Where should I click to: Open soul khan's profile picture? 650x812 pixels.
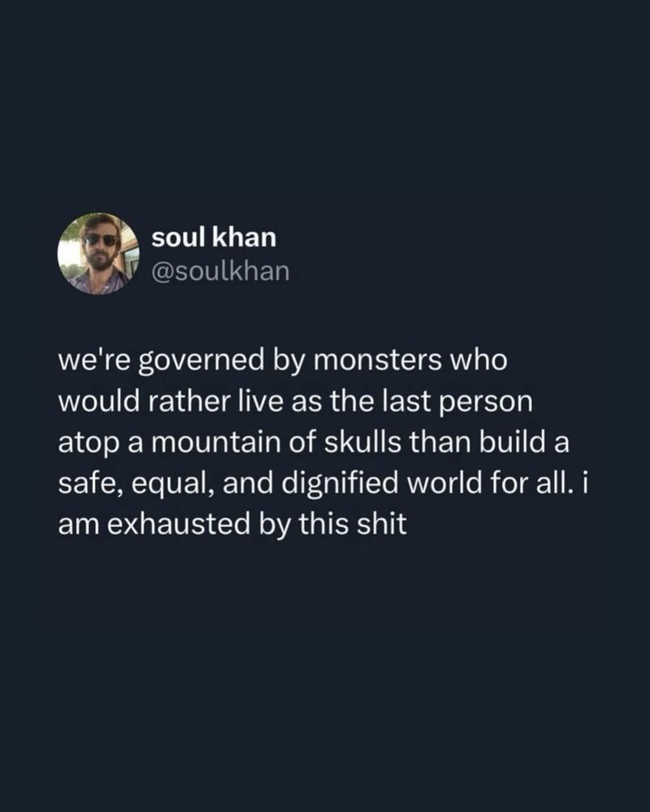(98, 253)
